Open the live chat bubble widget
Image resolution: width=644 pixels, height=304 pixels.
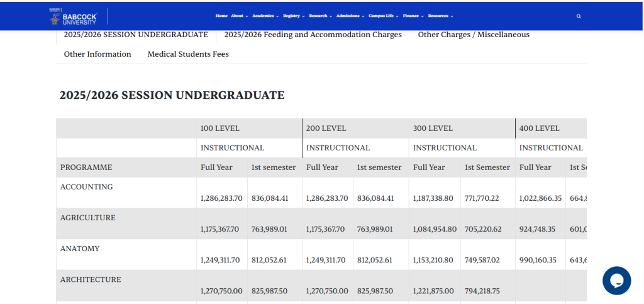tap(616, 281)
